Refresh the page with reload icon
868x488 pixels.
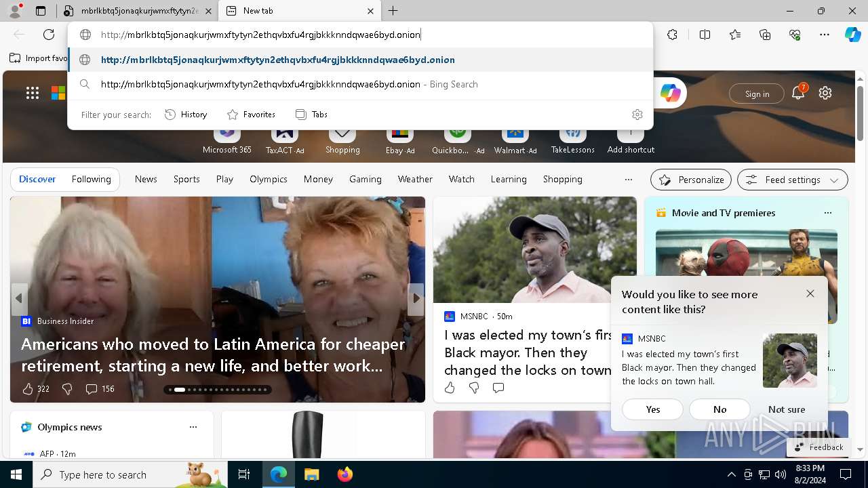[x=49, y=35]
